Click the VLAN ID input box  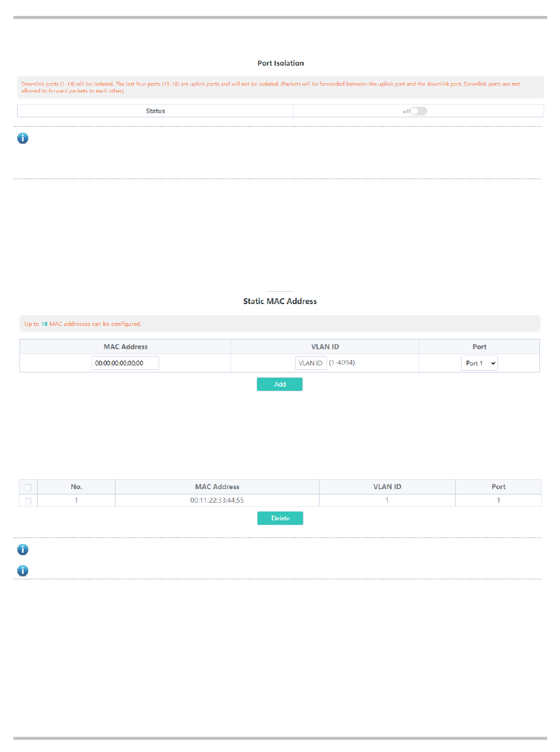(x=311, y=363)
